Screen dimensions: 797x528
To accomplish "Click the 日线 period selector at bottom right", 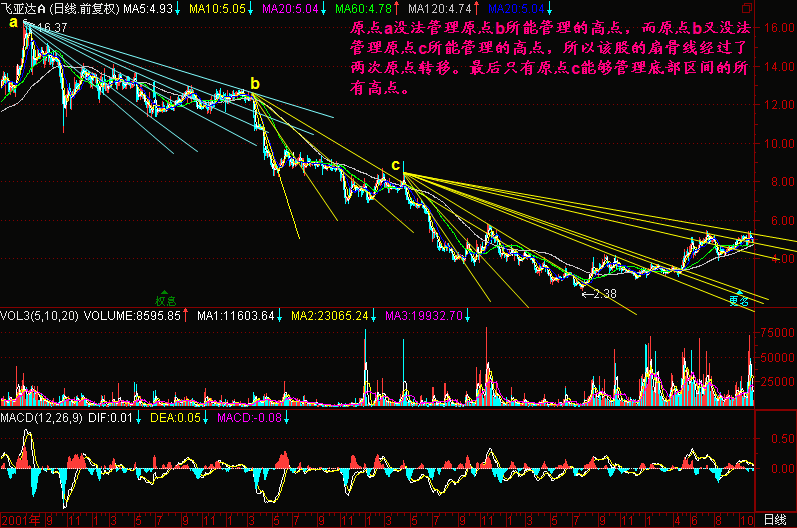I will tap(774, 520).
